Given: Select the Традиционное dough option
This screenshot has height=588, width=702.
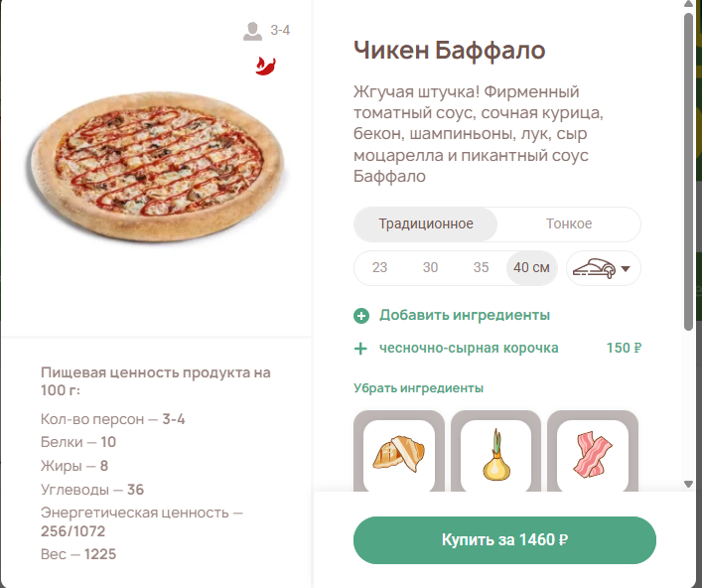Looking at the screenshot, I should (426, 223).
